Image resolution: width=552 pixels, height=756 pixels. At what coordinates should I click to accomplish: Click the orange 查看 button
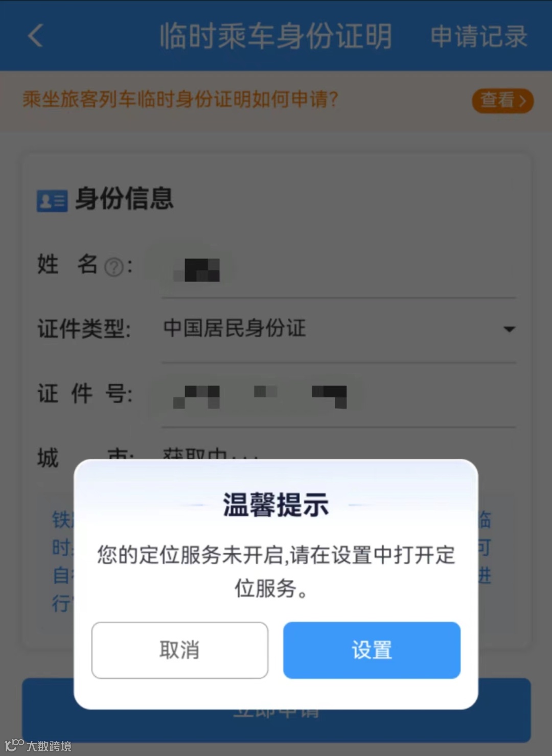(502, 100)
